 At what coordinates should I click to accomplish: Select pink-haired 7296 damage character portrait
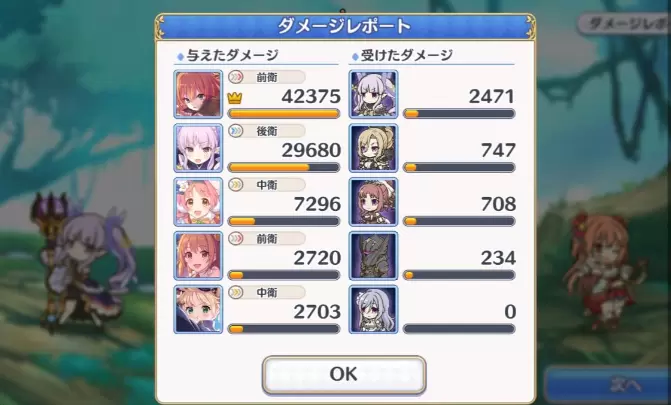[x=198, y=202]
